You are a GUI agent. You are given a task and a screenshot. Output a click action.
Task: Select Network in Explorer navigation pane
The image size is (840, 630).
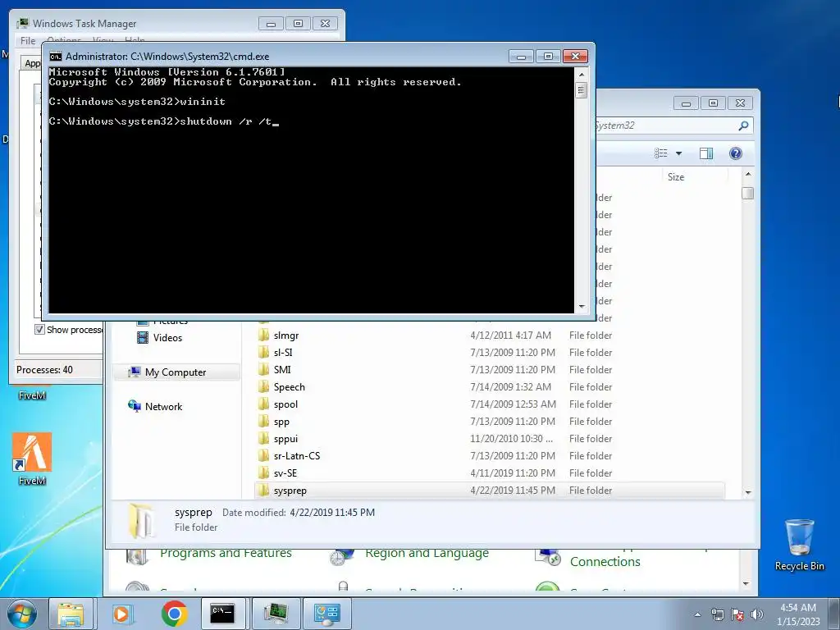coord(163,407)
